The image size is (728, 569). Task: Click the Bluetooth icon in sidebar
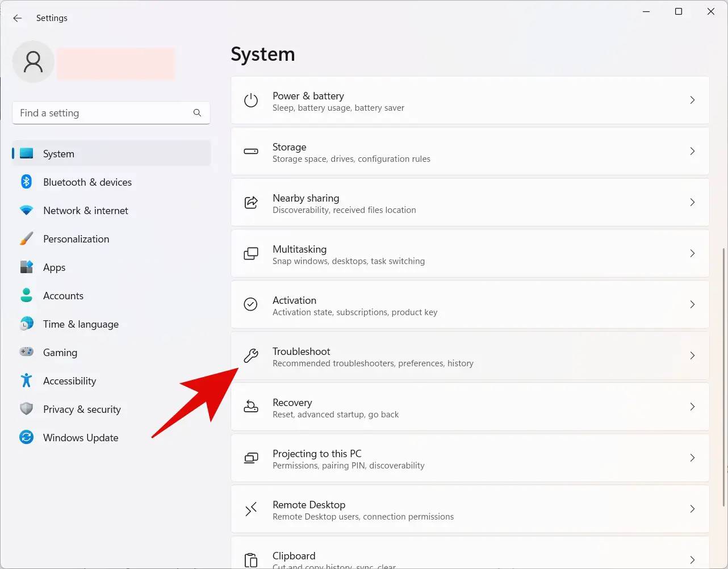(27, 182)
